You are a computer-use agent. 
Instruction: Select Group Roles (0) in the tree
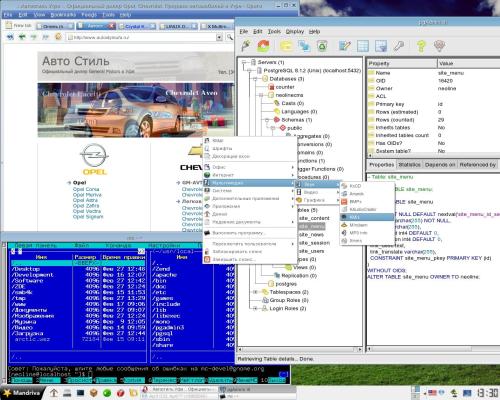289,300
